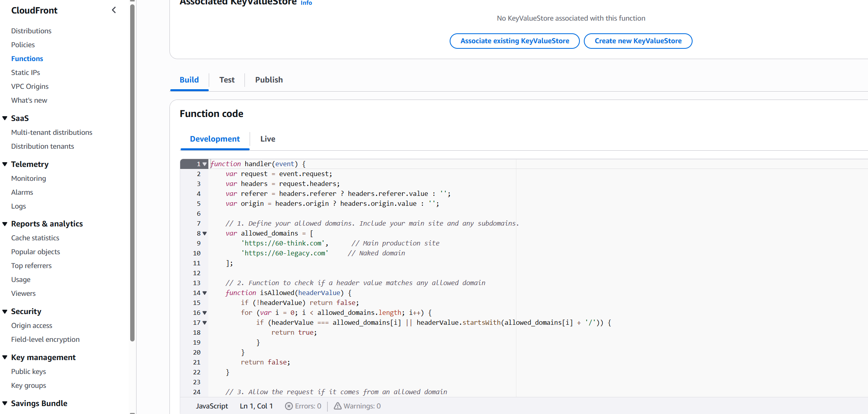
Task: Fold the allowed_domains array at line 8
Action: click(205, 234)
